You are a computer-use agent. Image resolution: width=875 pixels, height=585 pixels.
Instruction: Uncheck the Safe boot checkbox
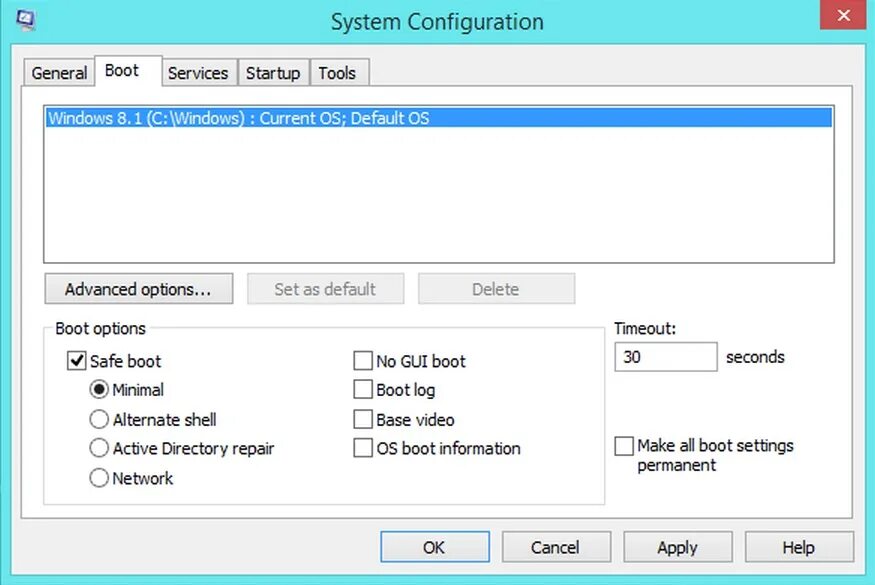coord(76,361)
